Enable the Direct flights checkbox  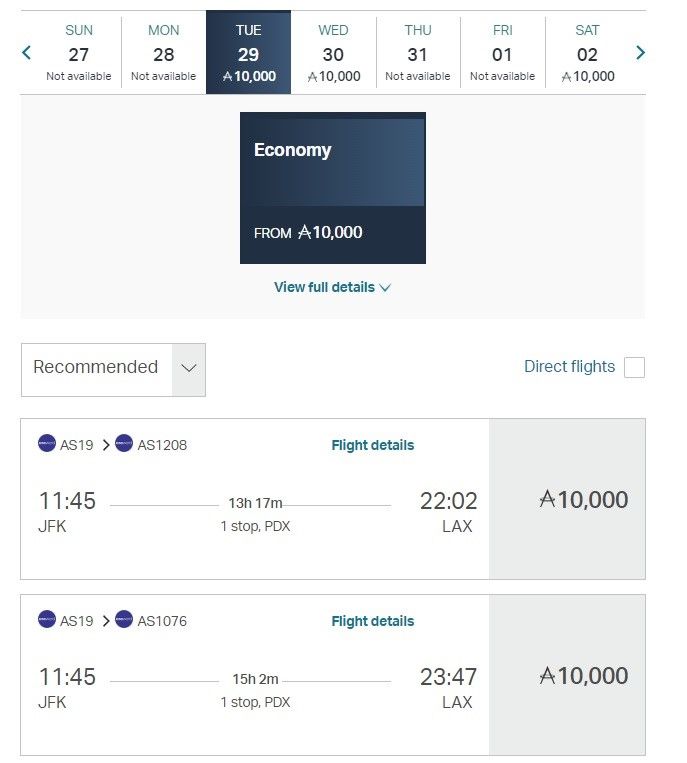634,367
